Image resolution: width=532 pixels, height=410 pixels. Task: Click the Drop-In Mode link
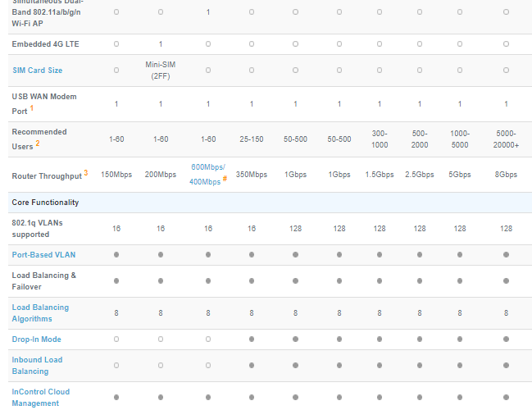[x=37, y=339]
